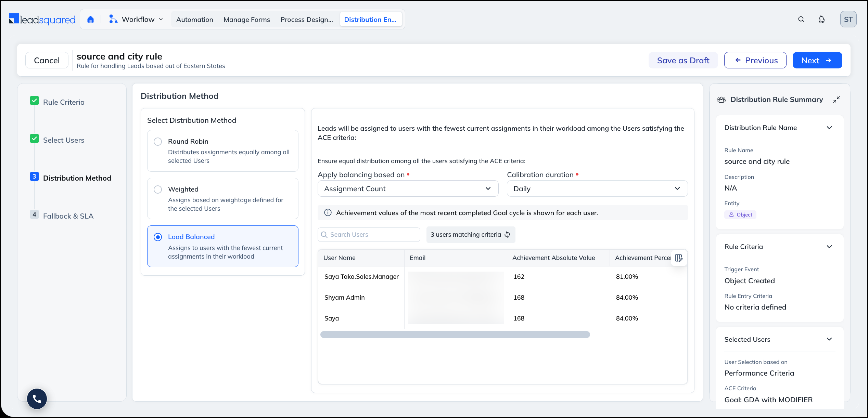The image size is (868, 418).
Task: Go to Rule Criteria step
Action: tap(64, 102)
